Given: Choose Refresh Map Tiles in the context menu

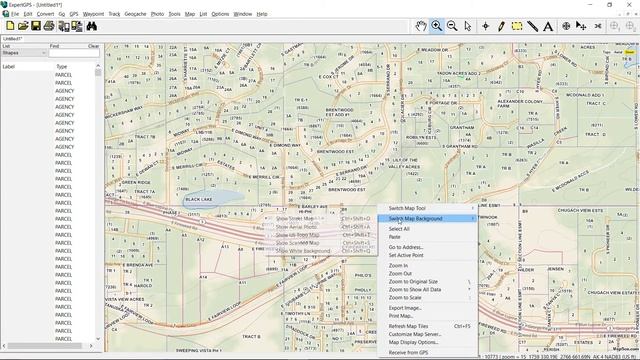Looking at the screenshot, I should [x=427, y=326].
